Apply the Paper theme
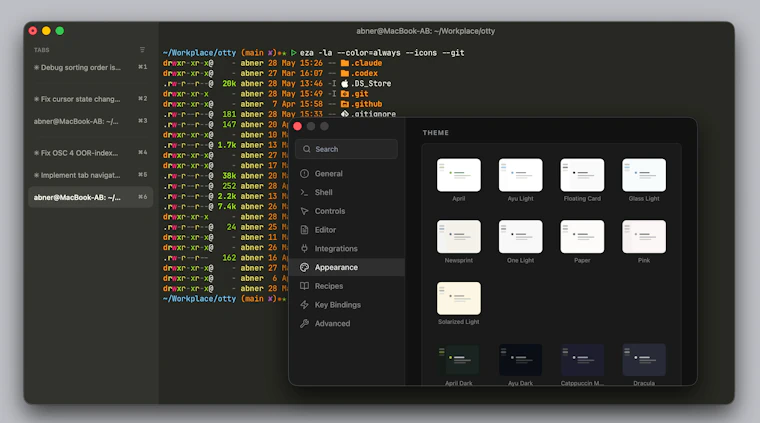 point(582,236)
